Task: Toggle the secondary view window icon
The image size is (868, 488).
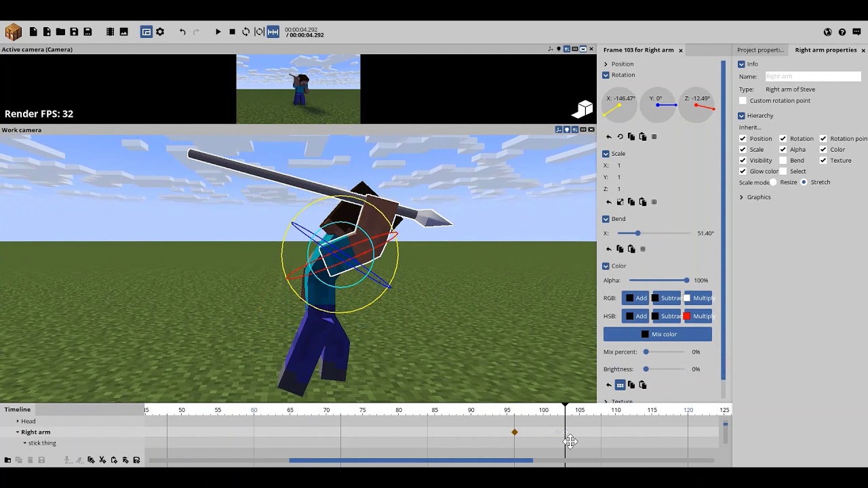Action: coord(146,32)
